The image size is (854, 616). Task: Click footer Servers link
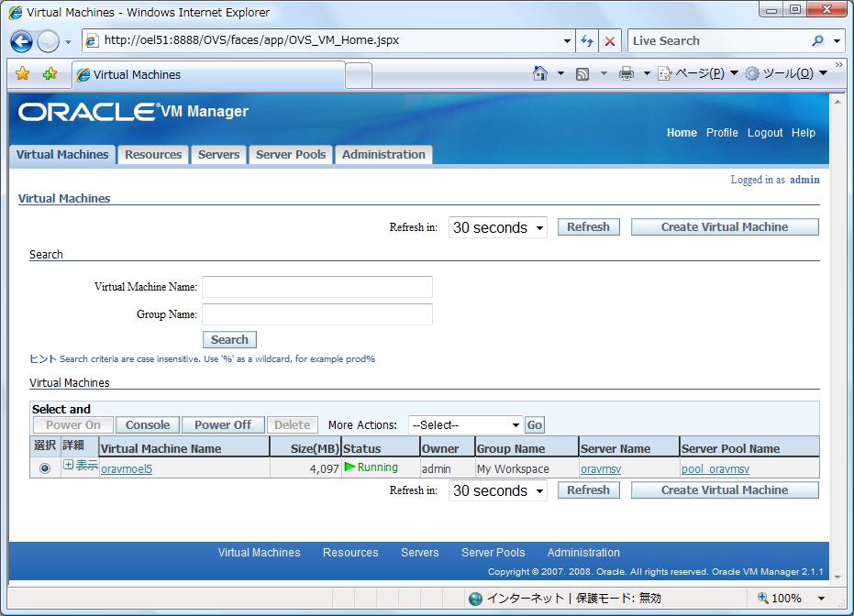pyautogui.click(x=419, y=553)
